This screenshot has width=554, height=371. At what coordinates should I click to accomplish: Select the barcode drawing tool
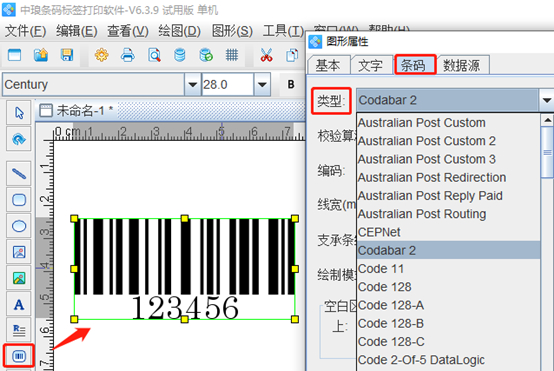19,356
